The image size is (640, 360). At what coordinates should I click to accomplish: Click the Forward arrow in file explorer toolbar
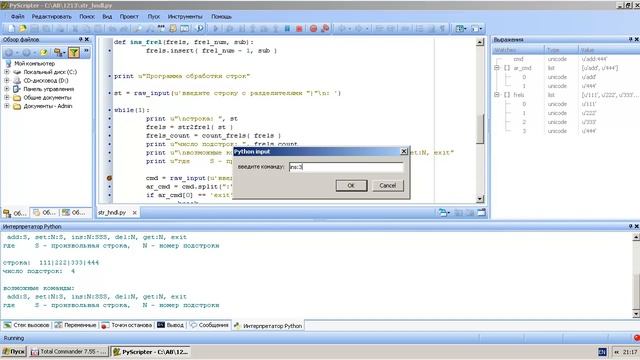27,52
